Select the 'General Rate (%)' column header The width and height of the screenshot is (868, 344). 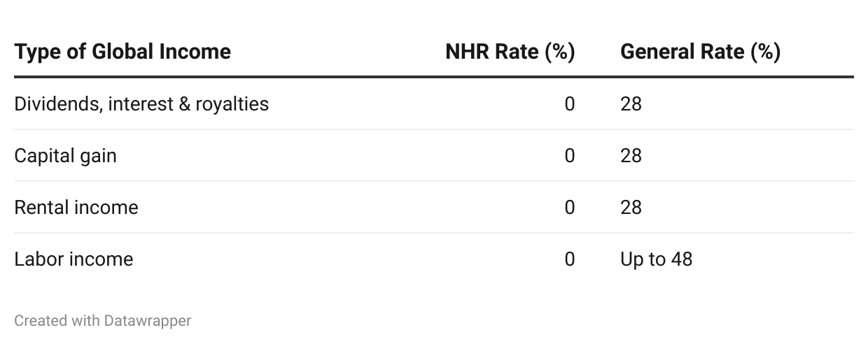click(x=700, y=52)
